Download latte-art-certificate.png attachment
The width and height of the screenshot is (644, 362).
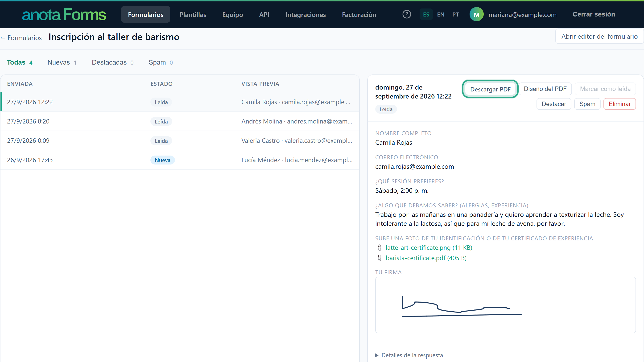[x=429, y=247]
